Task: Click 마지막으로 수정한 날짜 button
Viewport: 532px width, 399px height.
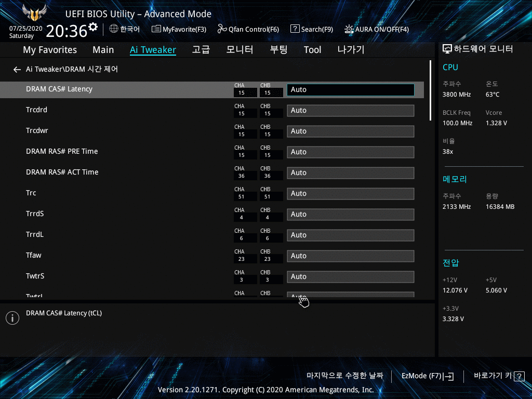Action: point(345,376)
